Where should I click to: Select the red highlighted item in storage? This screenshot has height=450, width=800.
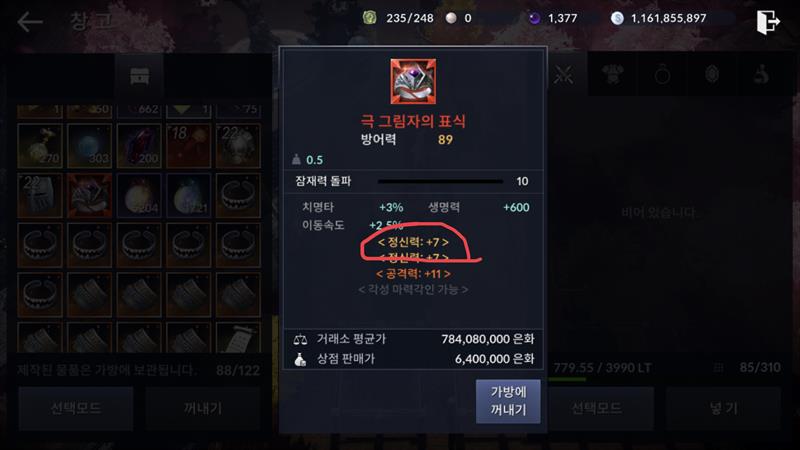click(89, 196)
